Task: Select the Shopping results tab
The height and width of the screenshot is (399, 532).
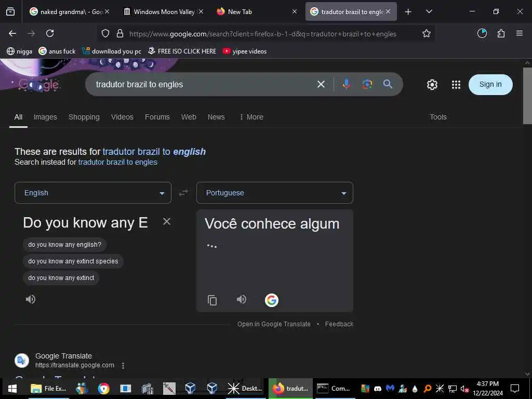Action: tap(84, 117)
